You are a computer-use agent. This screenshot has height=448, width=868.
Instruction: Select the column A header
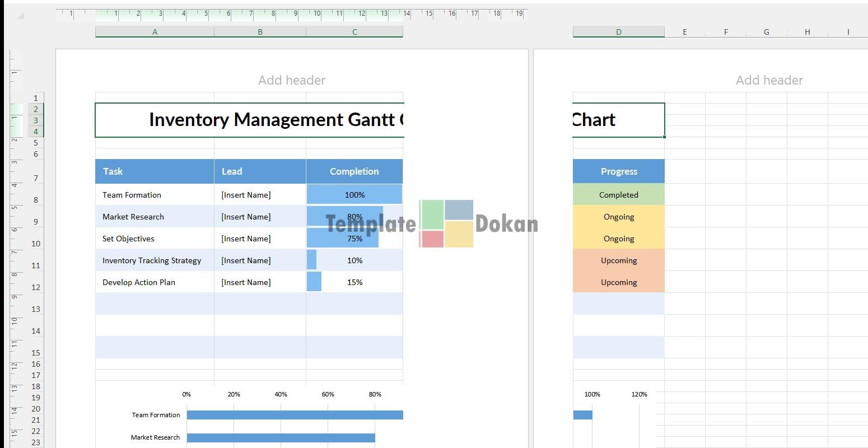155,32
